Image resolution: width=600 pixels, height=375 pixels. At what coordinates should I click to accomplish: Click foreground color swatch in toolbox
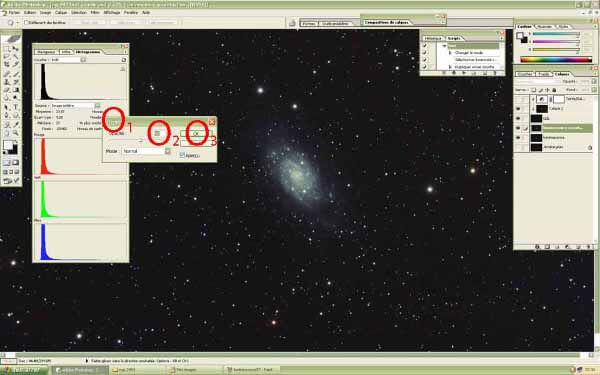click(x=7, y=145)
